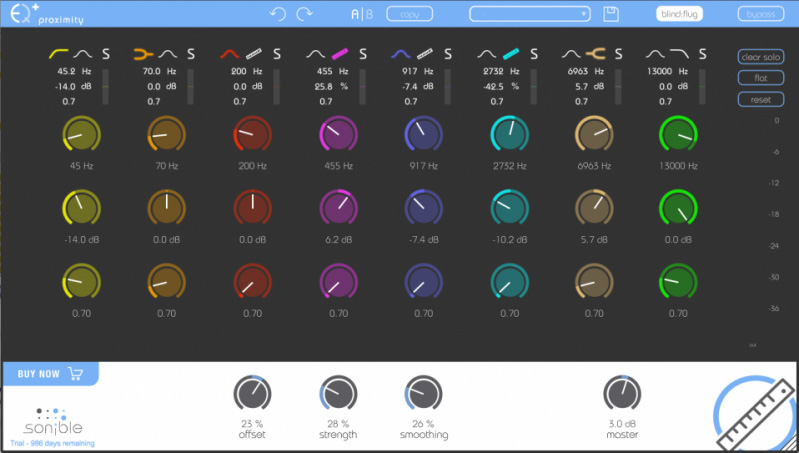Solo the 6963 Hz band
The image size is (799, 453).
[618, 54]
